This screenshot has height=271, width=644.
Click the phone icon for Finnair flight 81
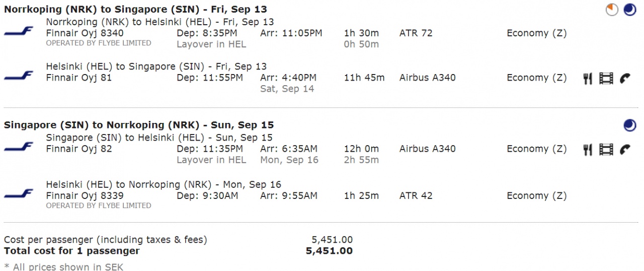pos(625,78)
